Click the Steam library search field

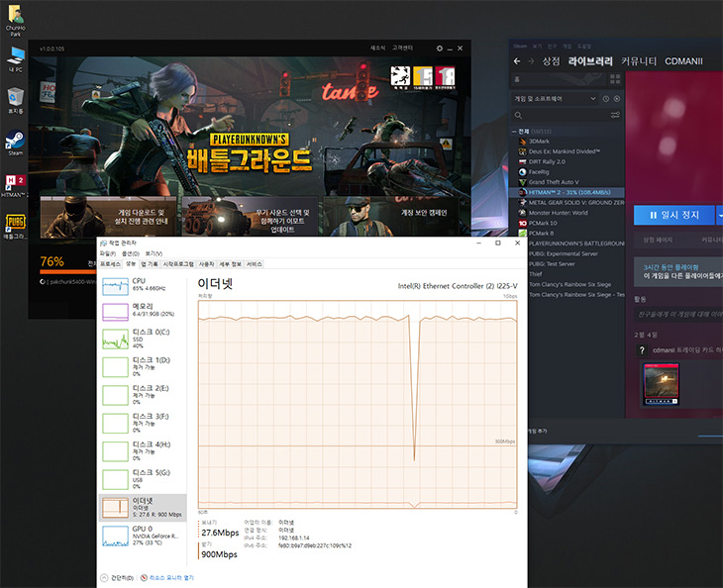coord(566,115)
